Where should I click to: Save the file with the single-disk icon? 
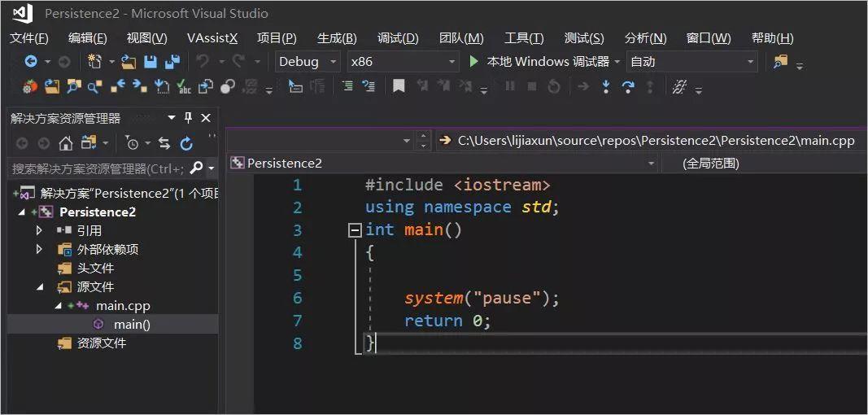pyautogui.click(x=150, y=62)
